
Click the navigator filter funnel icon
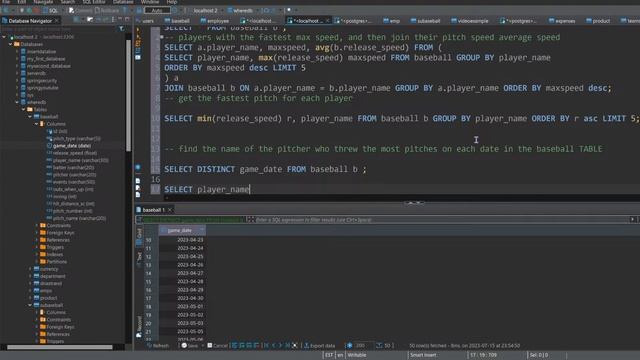(122, 29)
